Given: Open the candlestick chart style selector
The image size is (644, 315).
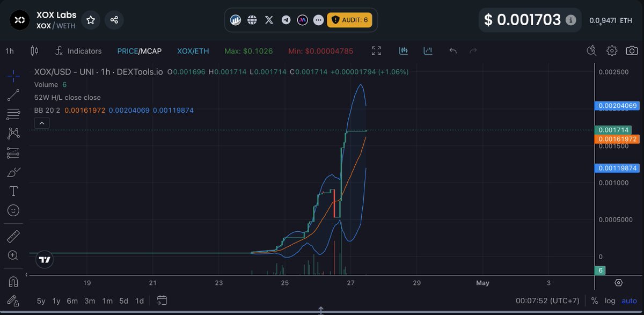Looking at the screenshot, I should click(35, 51).
